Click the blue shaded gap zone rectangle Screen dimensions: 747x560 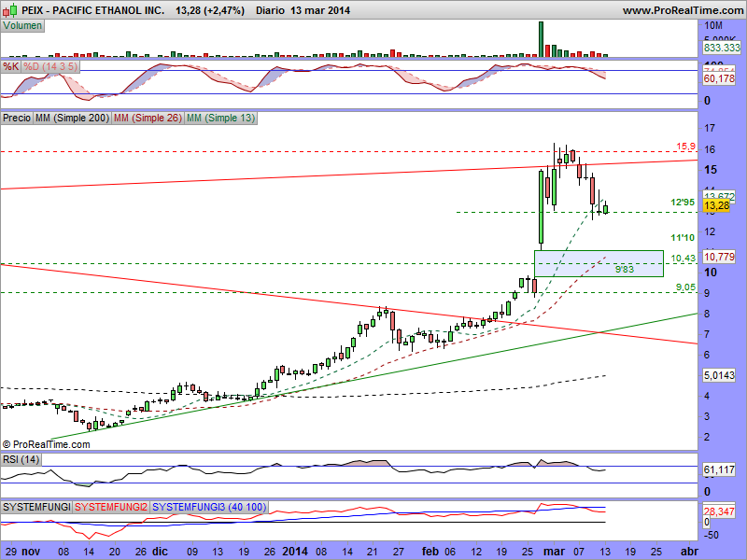pos(599,263)
